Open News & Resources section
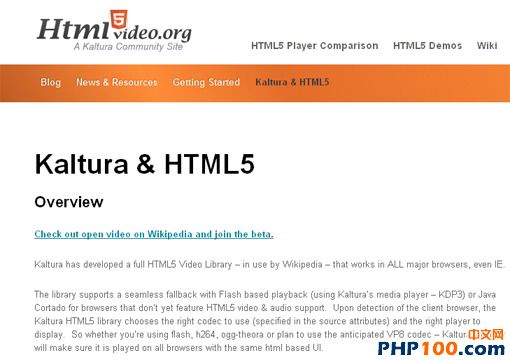Image resolution: width=510 pixels, height=360 pixels. coord(117,82)
